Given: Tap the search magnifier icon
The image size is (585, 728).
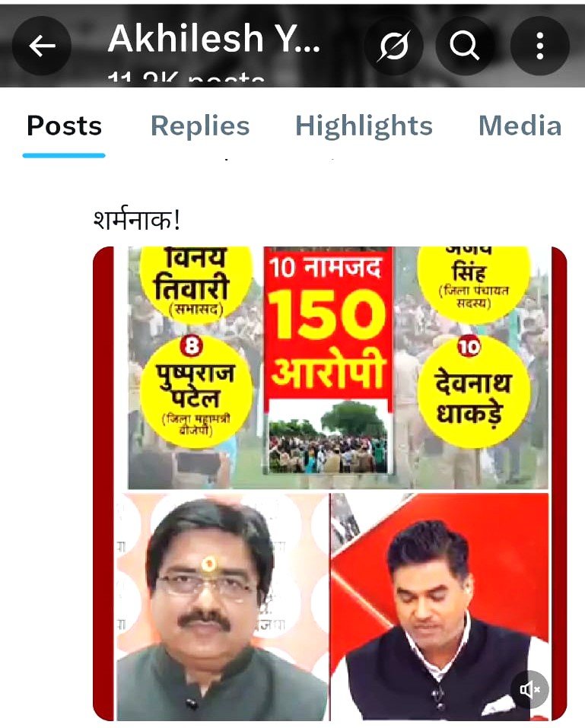Looking at the screenshot, I should 464,46.
